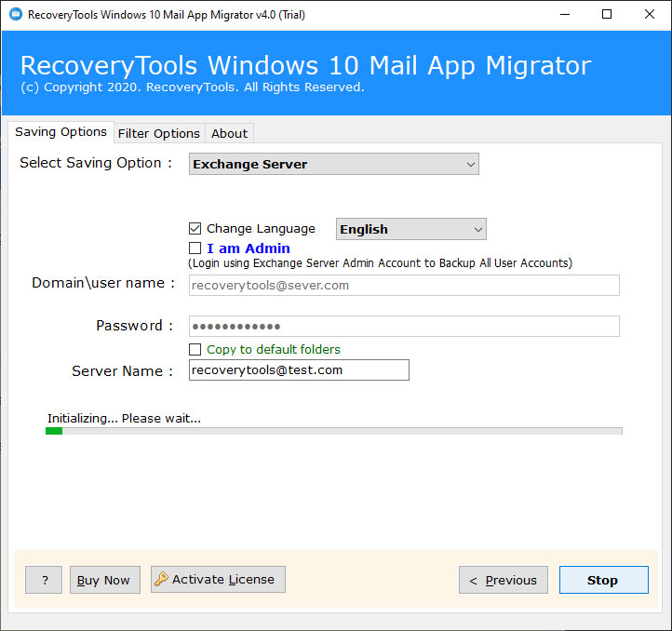The image size is (672, 631).
Task: Open the About tab
Action: pyautogui.click(x=229, y=134)
